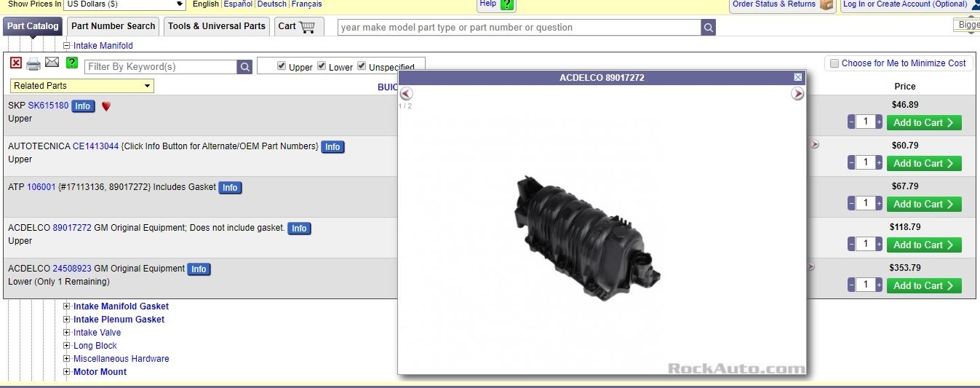Viewport: 980px width, 388px height.
Task: Click the Bigger text size button
Action: click(967, 25)
